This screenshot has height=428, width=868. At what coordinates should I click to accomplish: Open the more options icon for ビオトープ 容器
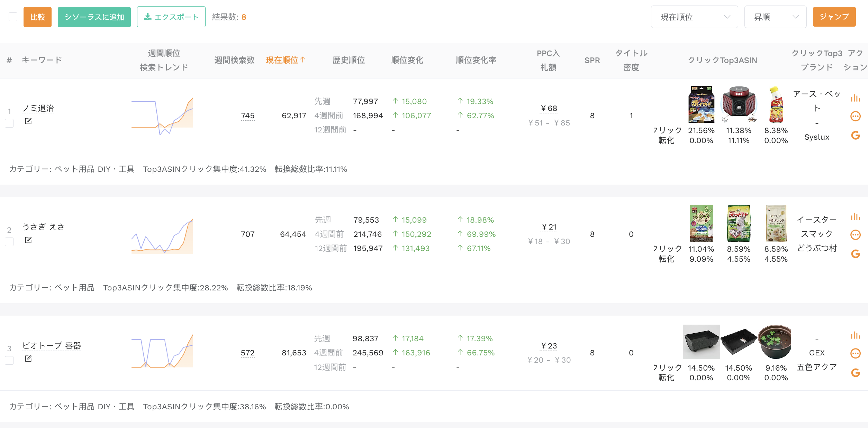[x=855, y=353]
